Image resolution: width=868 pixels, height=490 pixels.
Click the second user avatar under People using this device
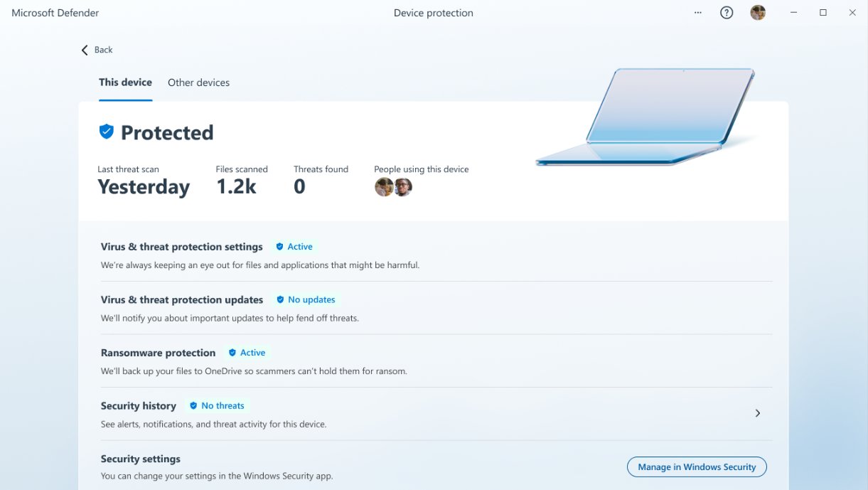click(x=403, y=188)
